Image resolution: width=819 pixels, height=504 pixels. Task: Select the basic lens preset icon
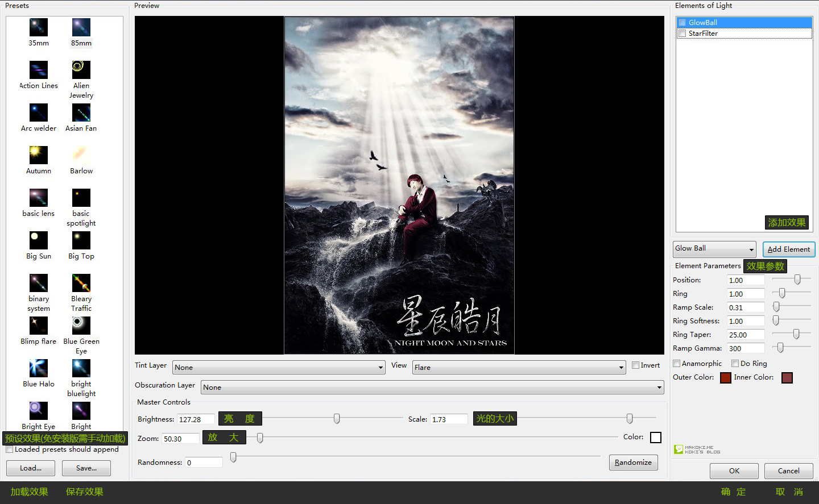[x=39, y=198]
